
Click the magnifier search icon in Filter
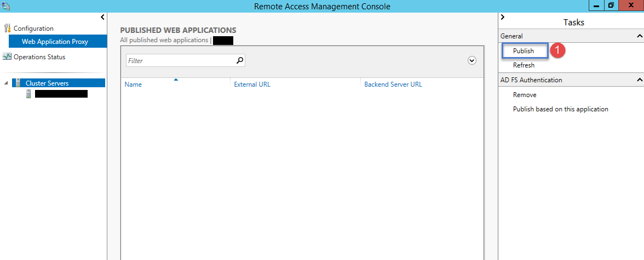(240, 60)
